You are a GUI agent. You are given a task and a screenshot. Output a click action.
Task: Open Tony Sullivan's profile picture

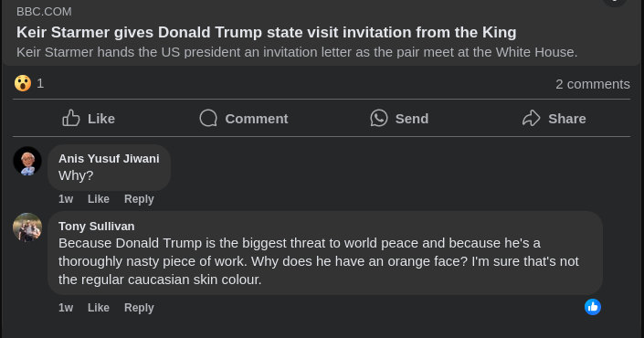pyautogui.click(x=27, y=227)
